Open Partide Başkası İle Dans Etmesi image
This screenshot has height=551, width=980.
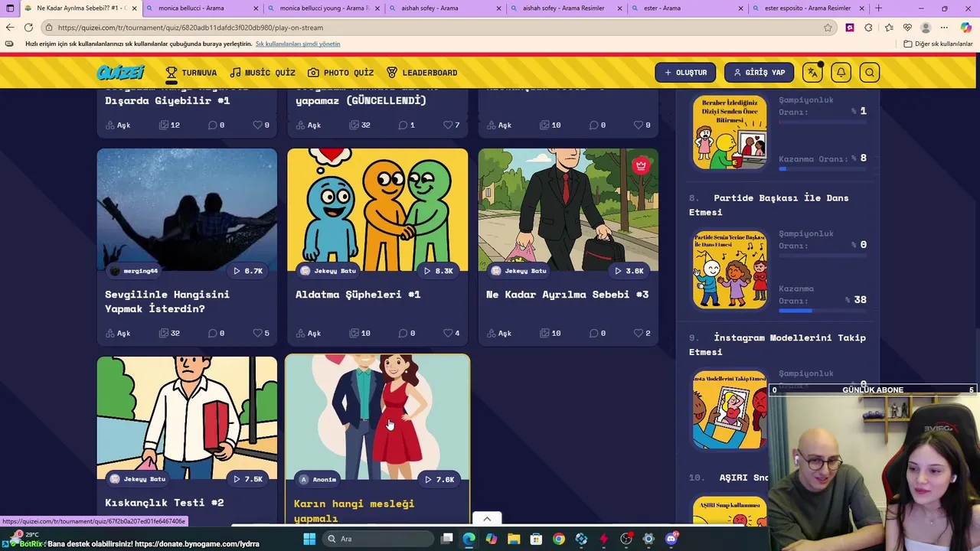click(x=730, y=269)
